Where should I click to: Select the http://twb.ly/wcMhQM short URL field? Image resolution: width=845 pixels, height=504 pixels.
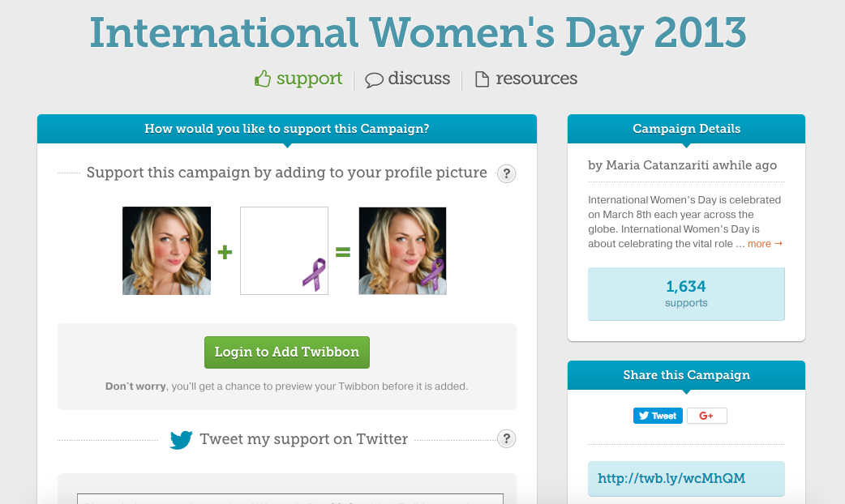coord(686,479)
